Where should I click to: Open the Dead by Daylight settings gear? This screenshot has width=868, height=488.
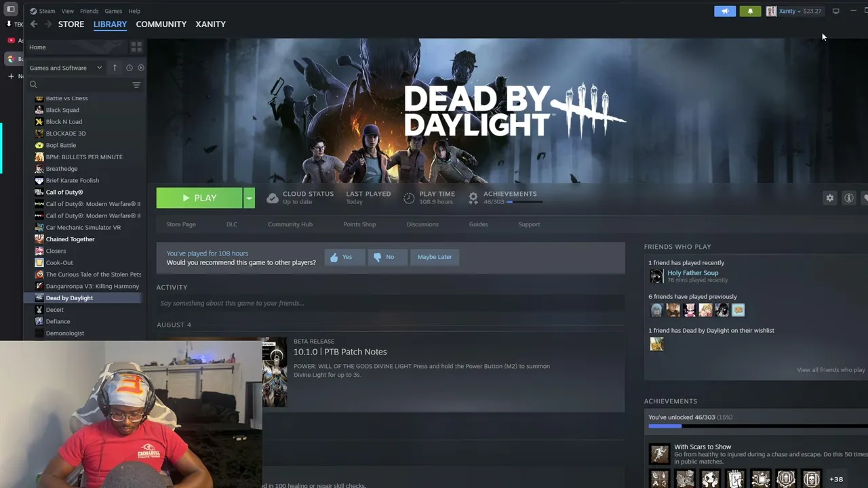(x=829, y=198)
